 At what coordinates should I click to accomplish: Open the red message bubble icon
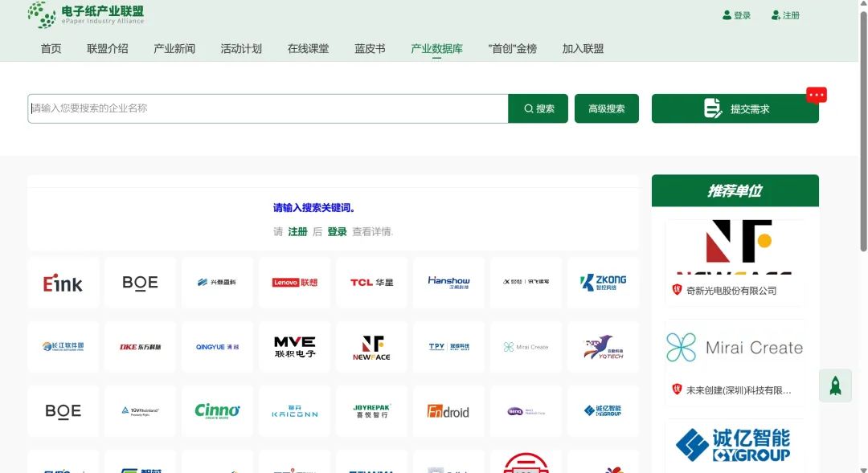(817, 94)
